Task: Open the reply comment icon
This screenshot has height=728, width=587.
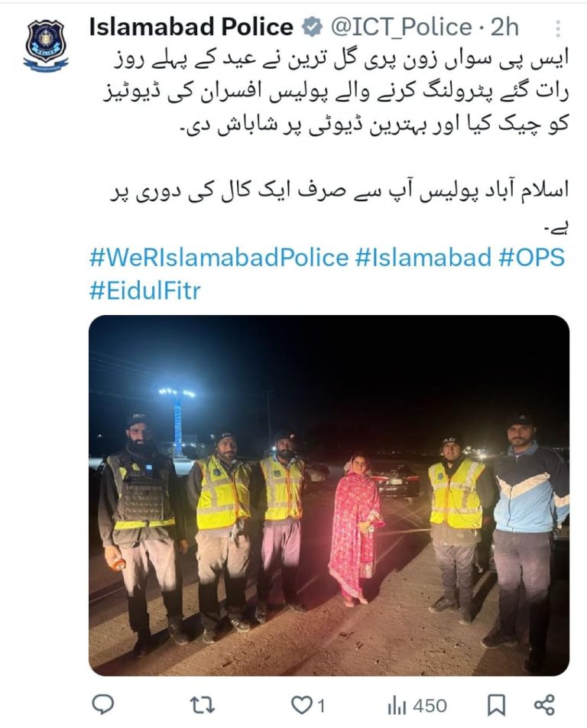Action: tap(102, 705)
